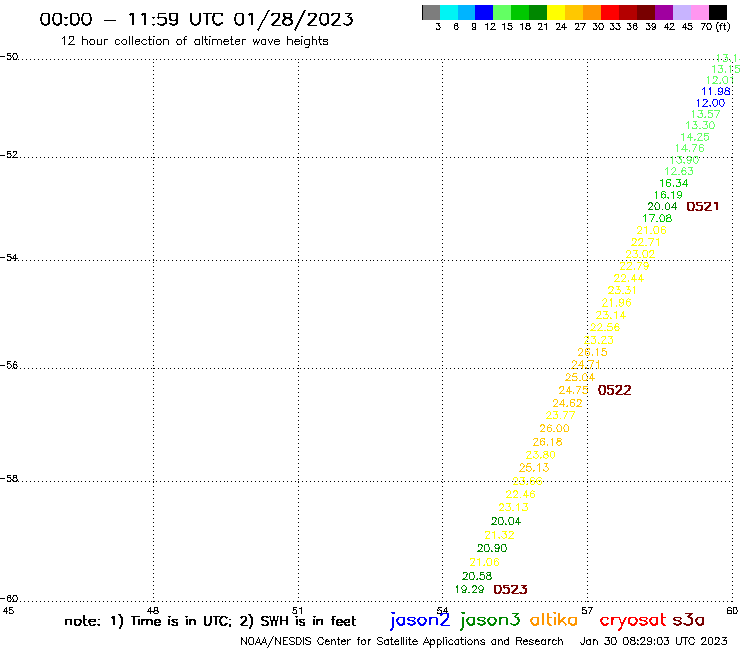Click the wave height value 22.56
The height and width of the screenshot is (650, 740).
point(605,327)
